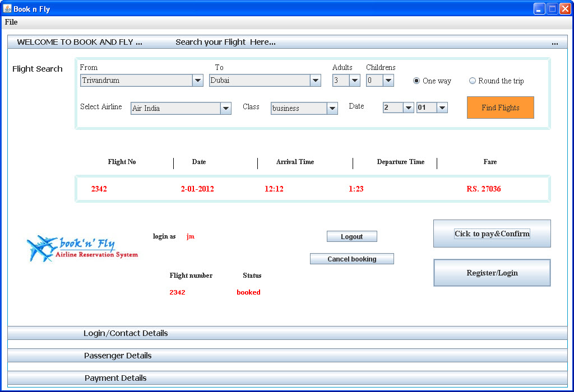Open the Date month dropdown
This screenshot has height=392, width=574.
tap(432, 108)
